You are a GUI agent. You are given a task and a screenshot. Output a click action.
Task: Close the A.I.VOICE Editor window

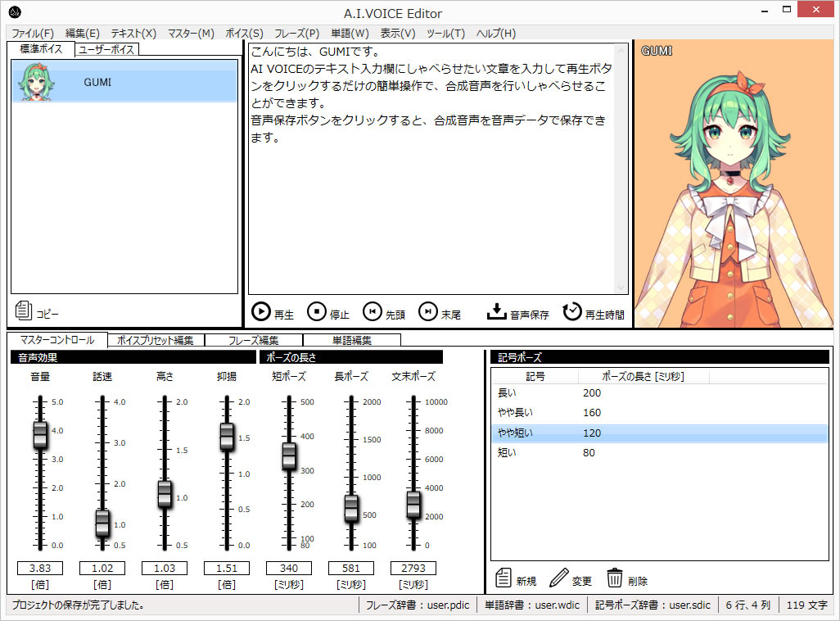coord(816,10)
